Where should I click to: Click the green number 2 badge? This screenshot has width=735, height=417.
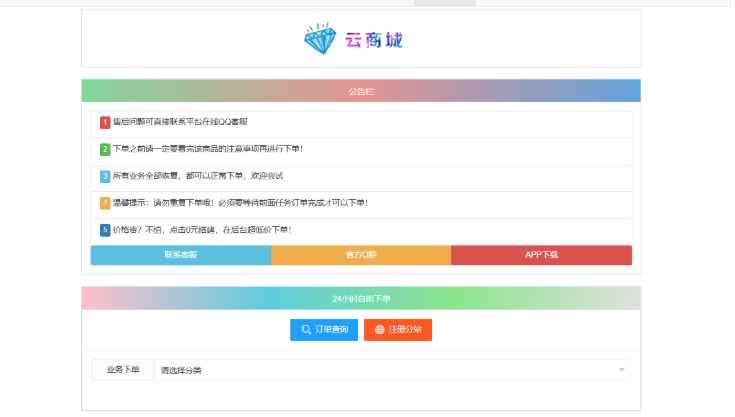coord(105,150)
